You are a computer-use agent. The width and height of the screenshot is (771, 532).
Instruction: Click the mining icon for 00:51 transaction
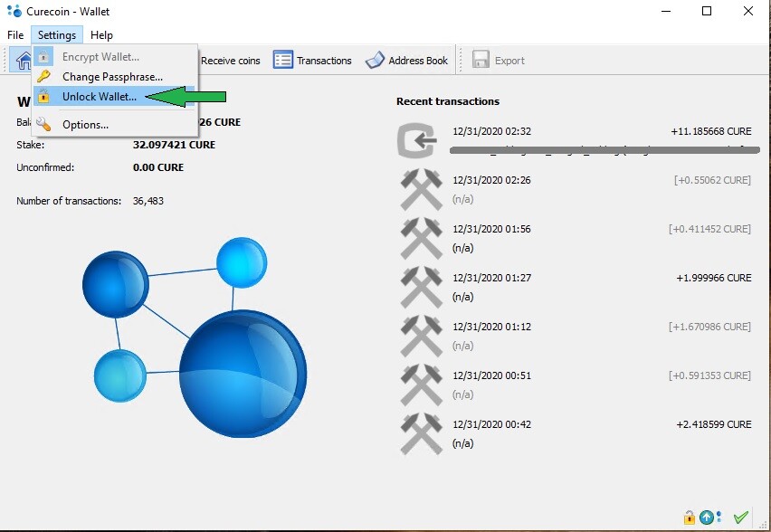[422, 385]
